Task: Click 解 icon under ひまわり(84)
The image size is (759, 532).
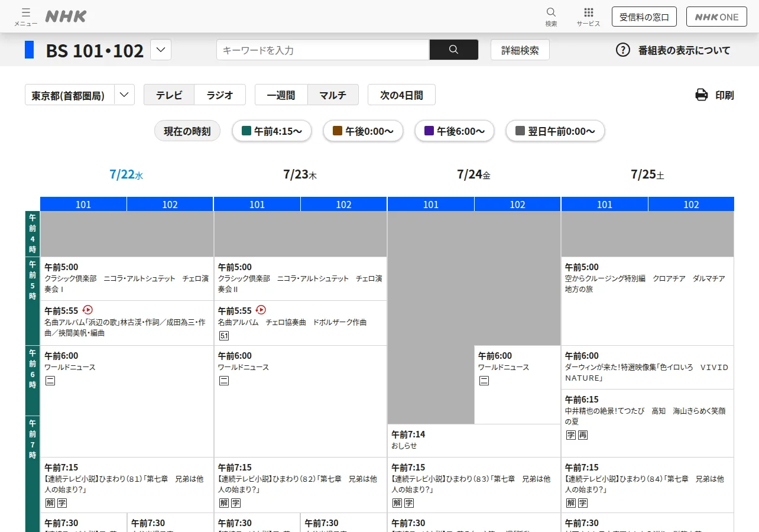Action: pyautogui.click(x=571, y=503)
